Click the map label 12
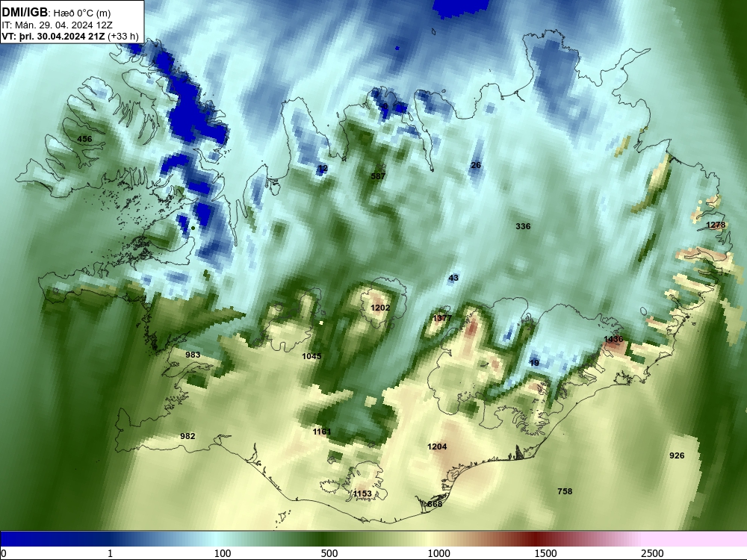The image size is (747, 560). pos(323,168)
